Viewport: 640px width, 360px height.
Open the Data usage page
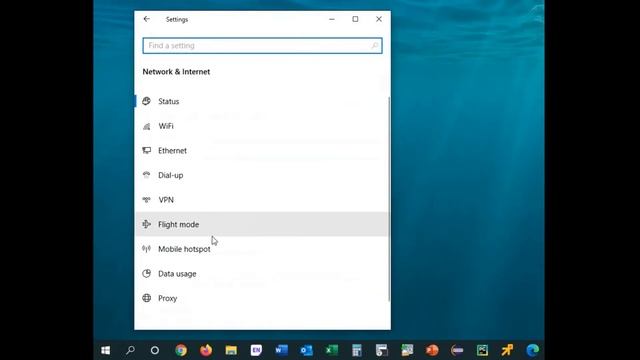point(262,273)
